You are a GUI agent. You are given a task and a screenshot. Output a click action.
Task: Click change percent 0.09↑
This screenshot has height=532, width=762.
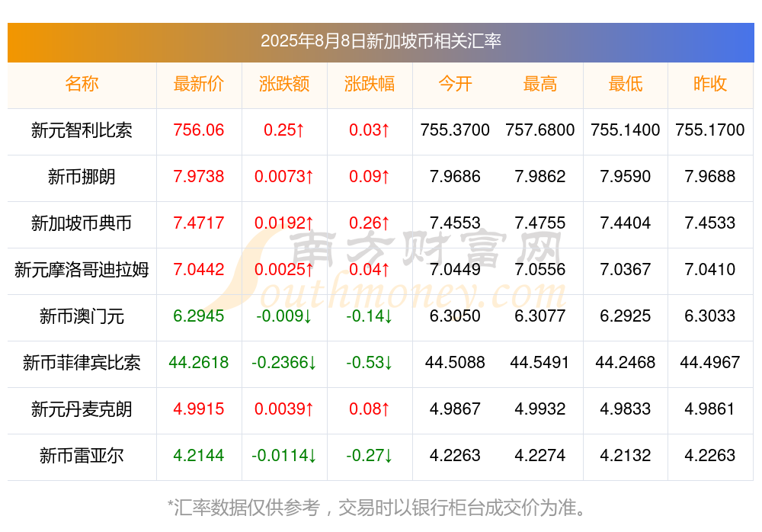pos(370,177)
